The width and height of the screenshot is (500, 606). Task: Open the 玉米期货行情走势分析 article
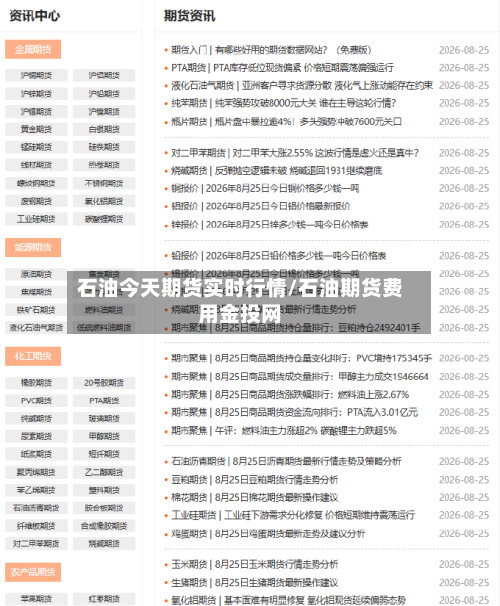pos(255,564)
